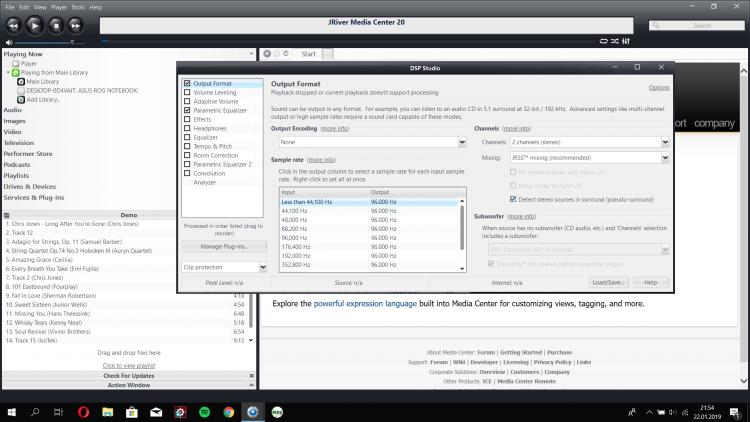Image resolution: width=750 pixels, height=422 pixels.
Task: Toggle the shuffle playback icon
Action: pyautogui.click(x=617, y=41)
